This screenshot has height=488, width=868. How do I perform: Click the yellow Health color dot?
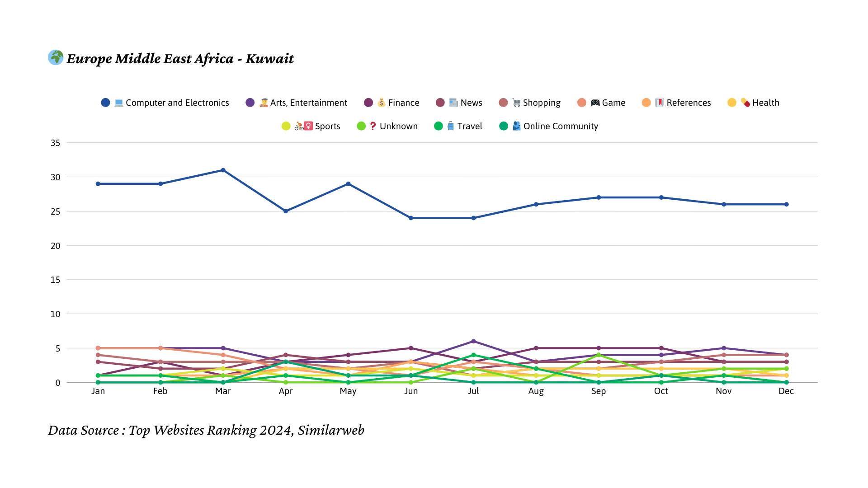732,103
